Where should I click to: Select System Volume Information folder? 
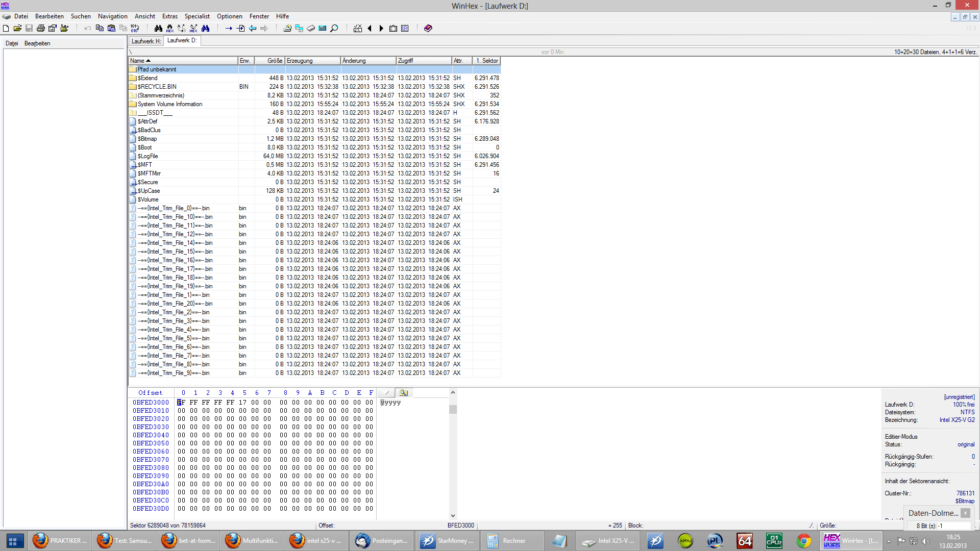coord(314,104)
